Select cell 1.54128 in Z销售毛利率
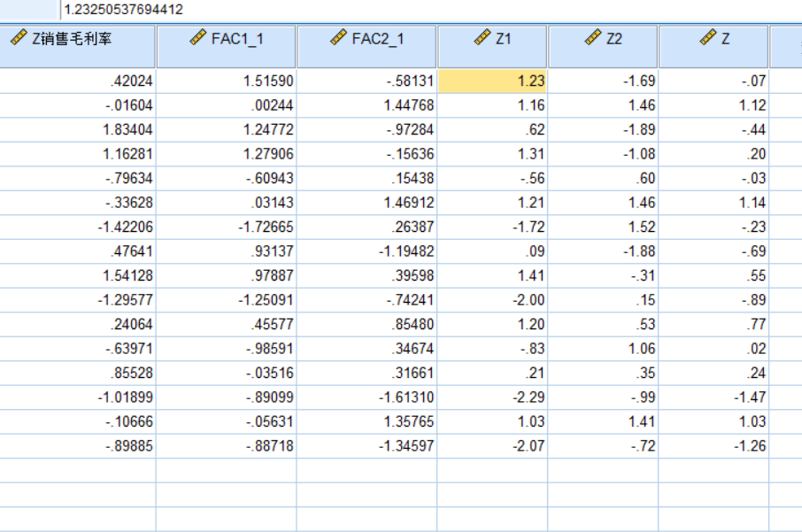802x532 pixels. (x=77, y=275)
